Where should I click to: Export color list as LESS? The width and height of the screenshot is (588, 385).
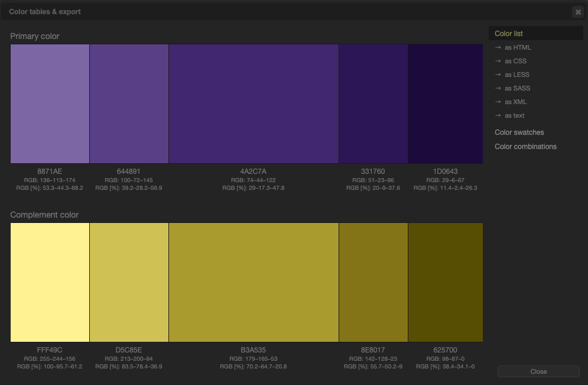(516, 75)
